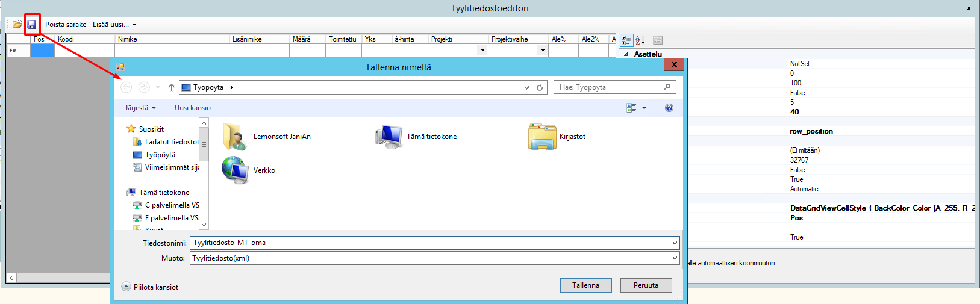Click the open file folder icon in toolbar
This screenshot has height=304, width=980.
point(17,25)
